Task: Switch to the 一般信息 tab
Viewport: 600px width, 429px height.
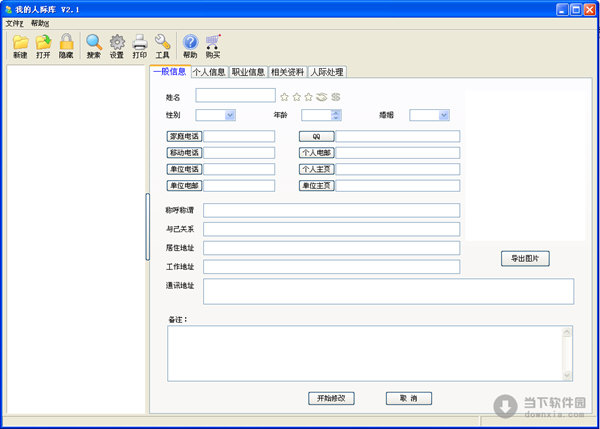Action: (x=170, y=72)
